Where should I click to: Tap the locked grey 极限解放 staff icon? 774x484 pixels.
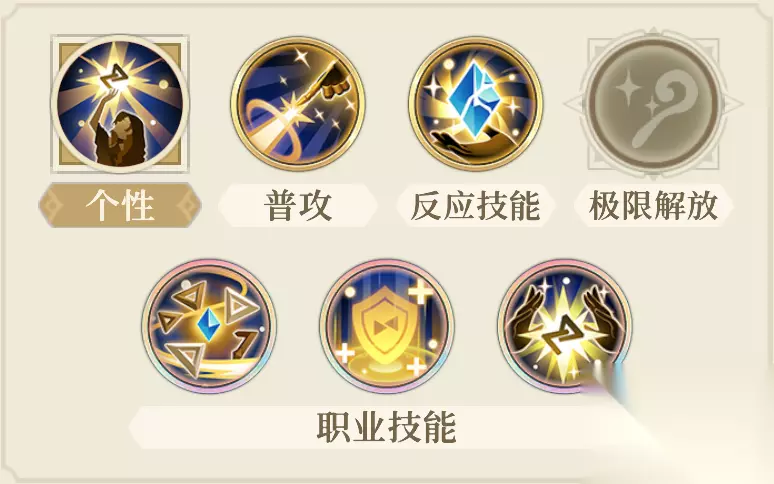click(654, 104)
